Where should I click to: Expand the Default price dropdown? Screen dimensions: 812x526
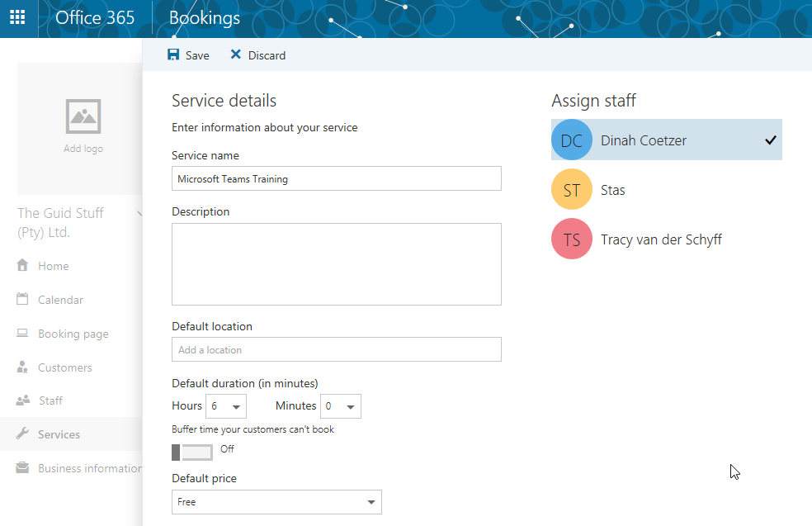coord(276,502)
